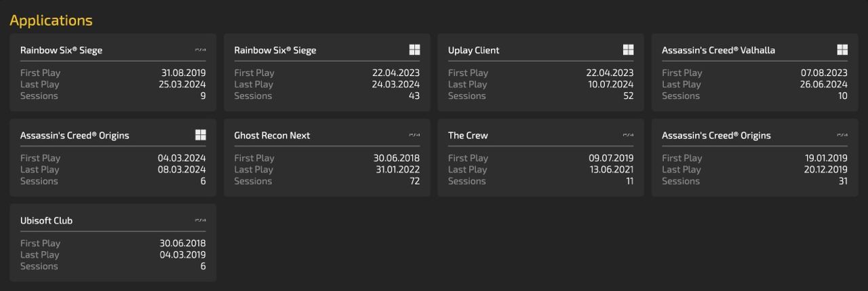Click the PS4 icon on the Ubisoft Club card
This screenshot has height=291, width=868.
(200, 220)
